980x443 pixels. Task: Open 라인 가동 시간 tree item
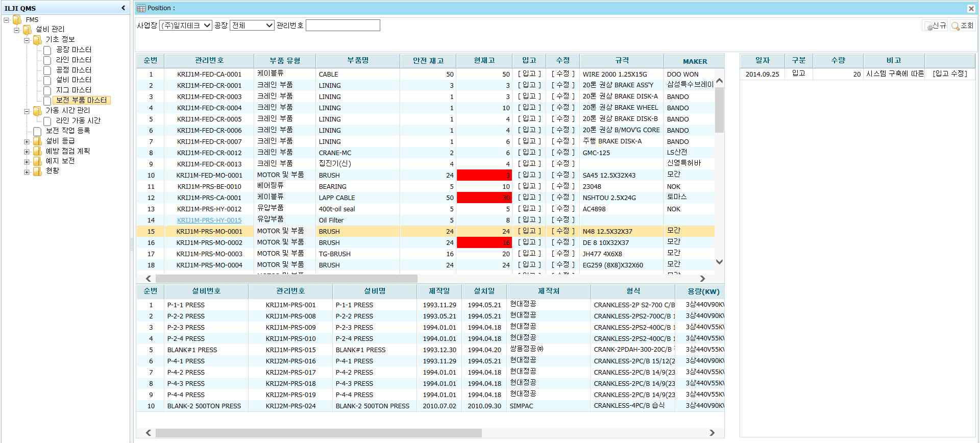(x=78, y=120)
